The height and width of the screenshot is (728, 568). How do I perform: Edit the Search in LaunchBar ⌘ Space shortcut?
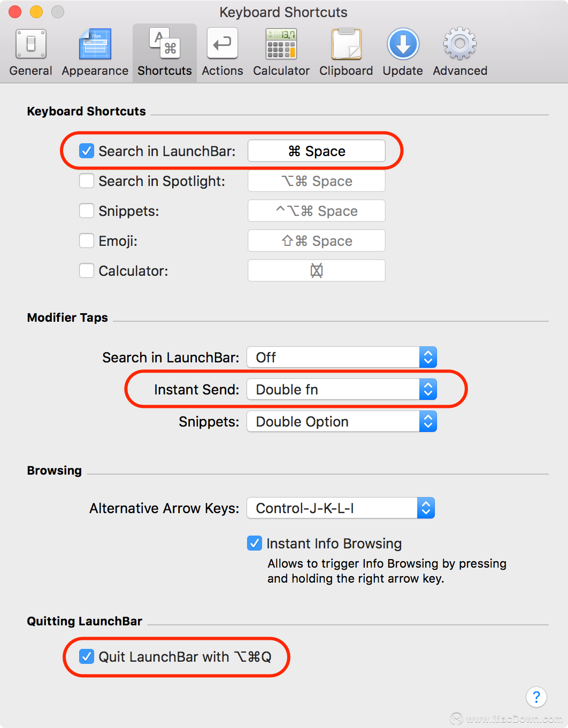pyautogui.click(x=317, y=151)
